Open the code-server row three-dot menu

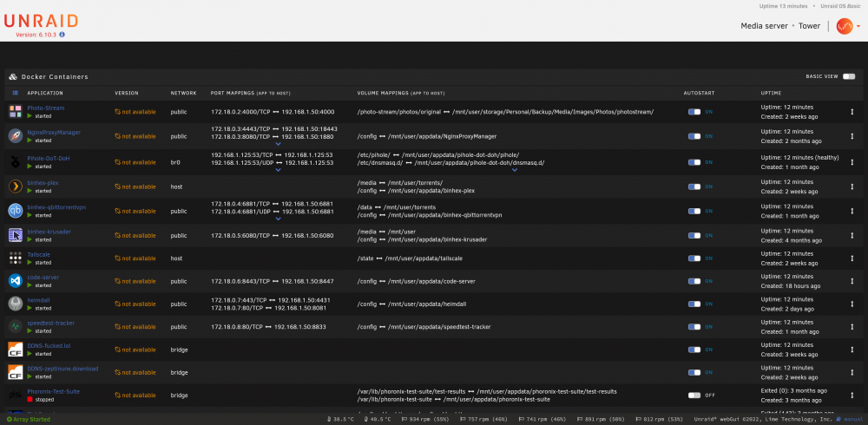[x=852, y=281]
